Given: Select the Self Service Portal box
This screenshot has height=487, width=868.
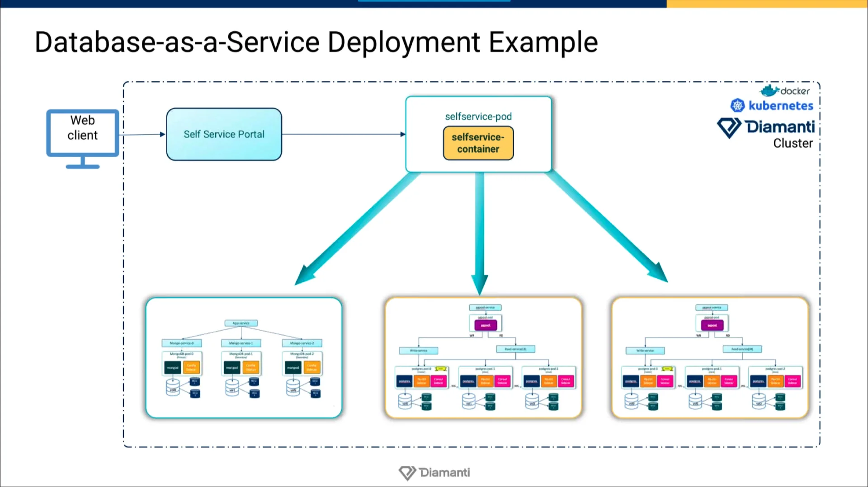Looking at the screenshot, I should pyautogui.click(x=224, y=134).
